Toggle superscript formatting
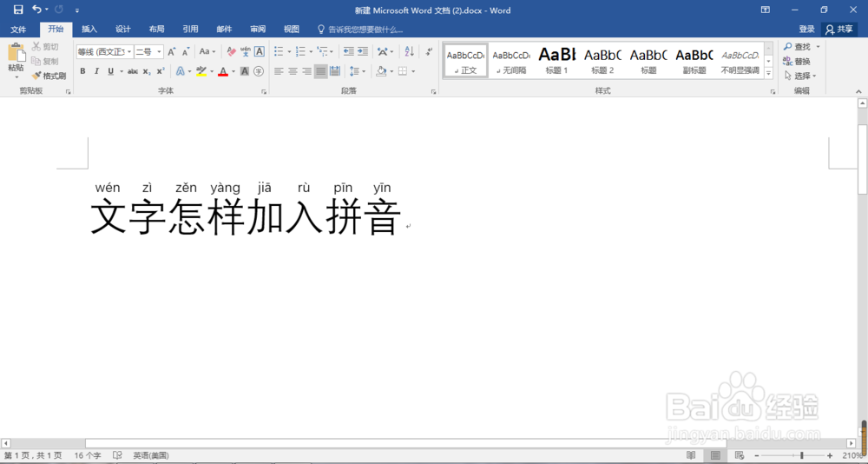 161,71
